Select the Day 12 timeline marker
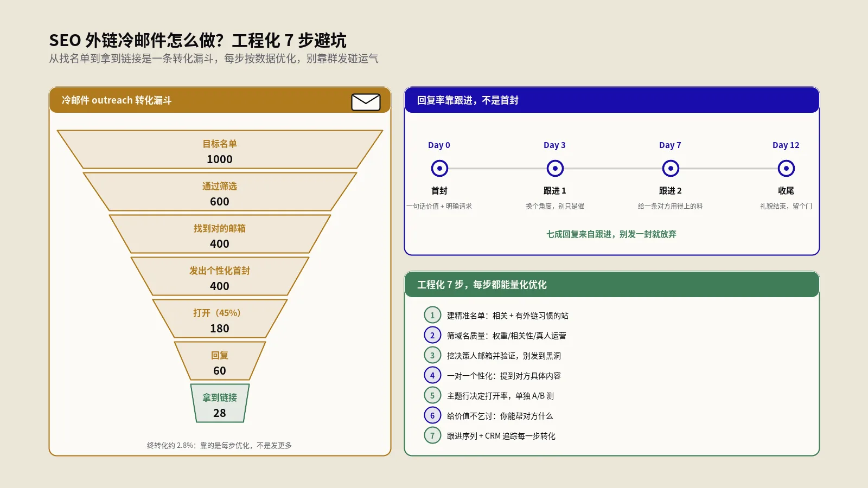868x488 pixels. (x=786, y=169)
